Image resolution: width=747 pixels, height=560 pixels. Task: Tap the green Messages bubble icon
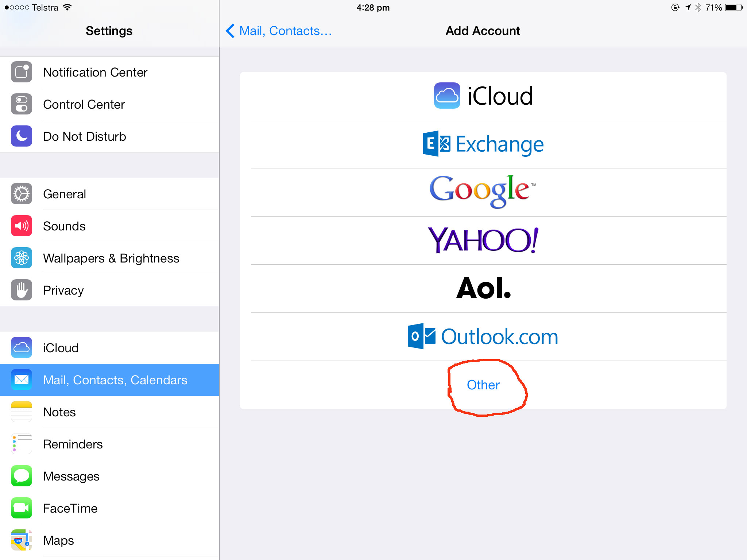pyautogui.click(x=22, y=476)
